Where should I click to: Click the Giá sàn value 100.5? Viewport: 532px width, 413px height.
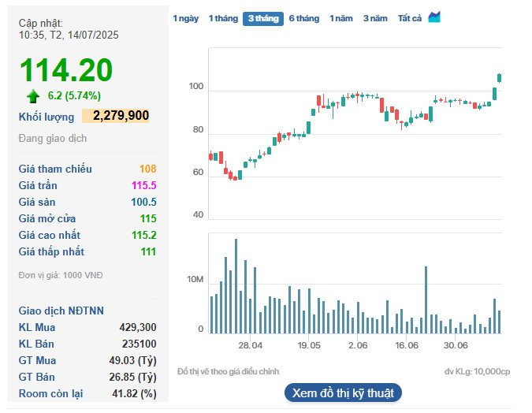pyautogui.click(x=143, y=202)
